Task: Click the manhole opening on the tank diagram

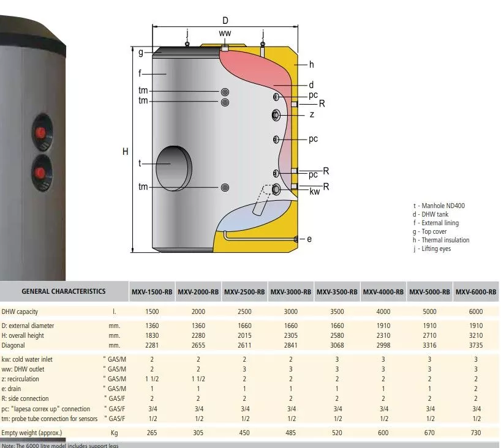Action: click(173, 163)
